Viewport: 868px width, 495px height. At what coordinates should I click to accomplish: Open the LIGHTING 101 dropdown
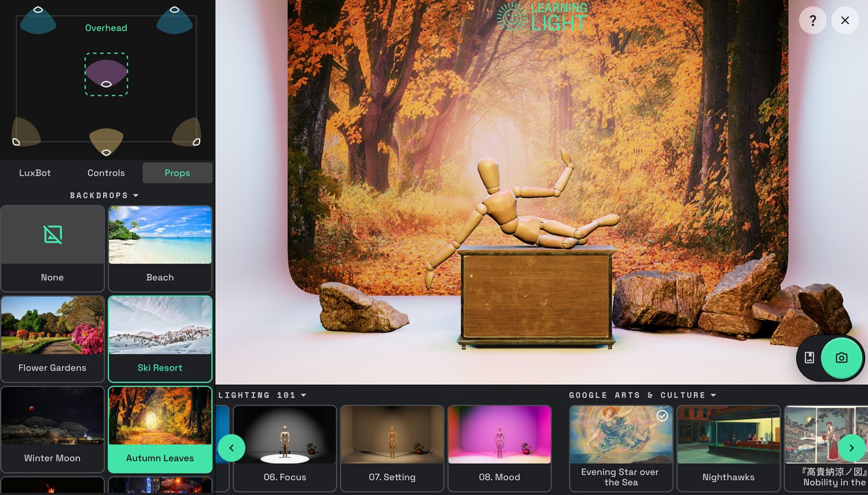(262, 395)
